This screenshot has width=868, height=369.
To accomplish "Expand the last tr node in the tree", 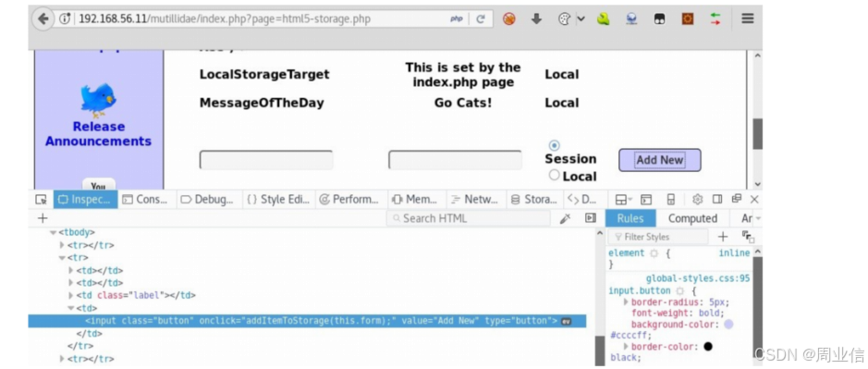I will [62, 359].
